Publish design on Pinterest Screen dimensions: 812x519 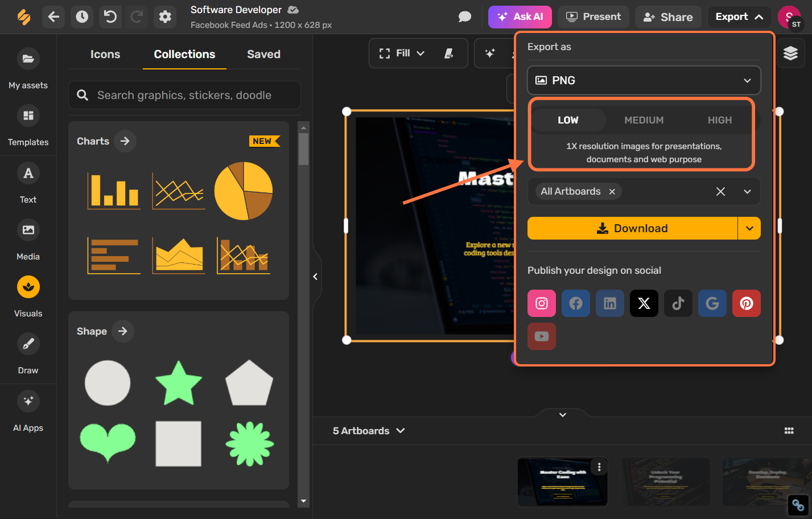746,303
